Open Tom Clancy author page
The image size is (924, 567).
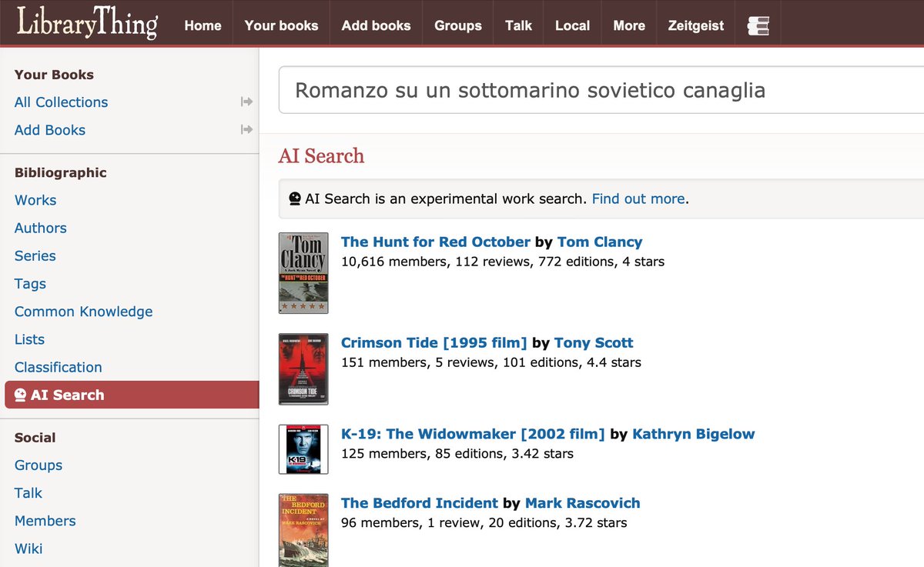point(600,242)
